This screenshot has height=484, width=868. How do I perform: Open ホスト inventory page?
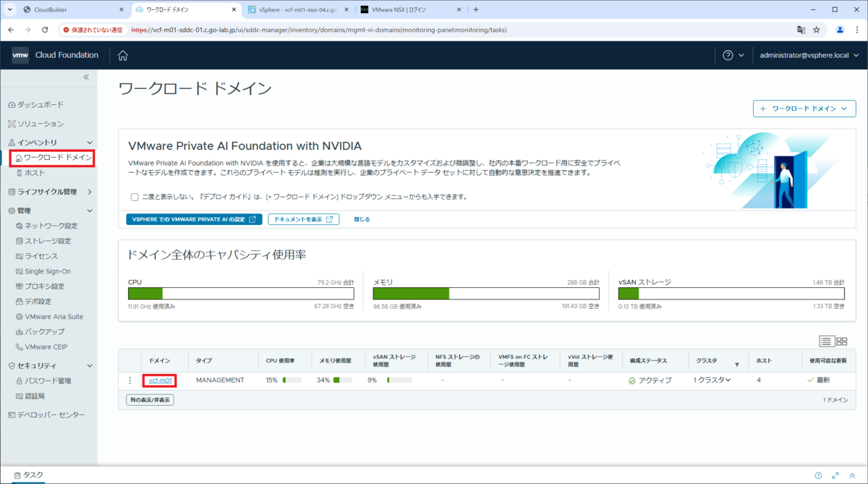pyautogui.click(x=30, y=173)
